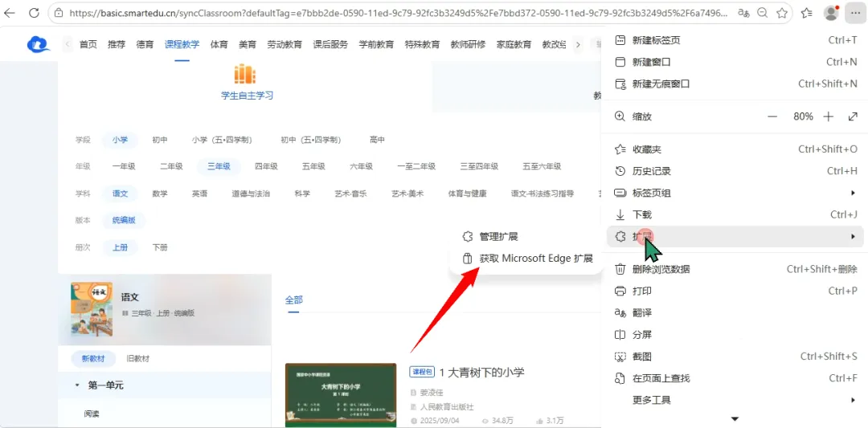Open the 首页 navigation tab
The width and height of the screenshot is (868, 428).
[88, 44]
